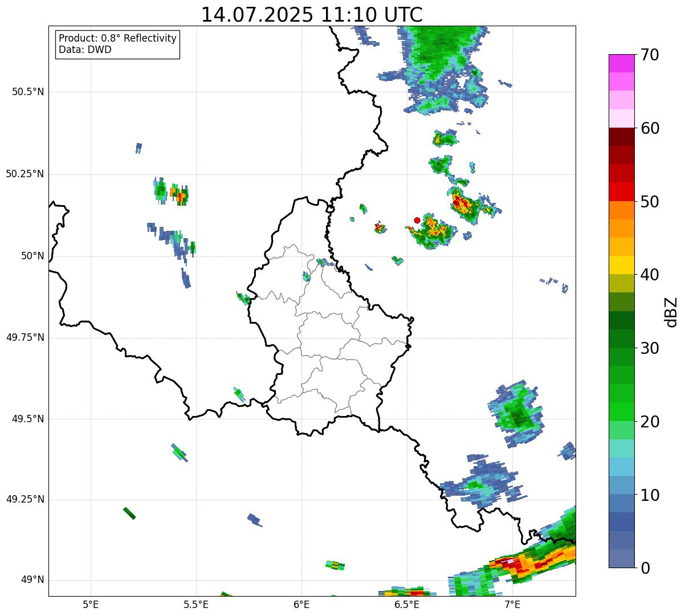Pick the orange colorbar segment below 50
Screen dimensions: 685x616
click(621, 210)
